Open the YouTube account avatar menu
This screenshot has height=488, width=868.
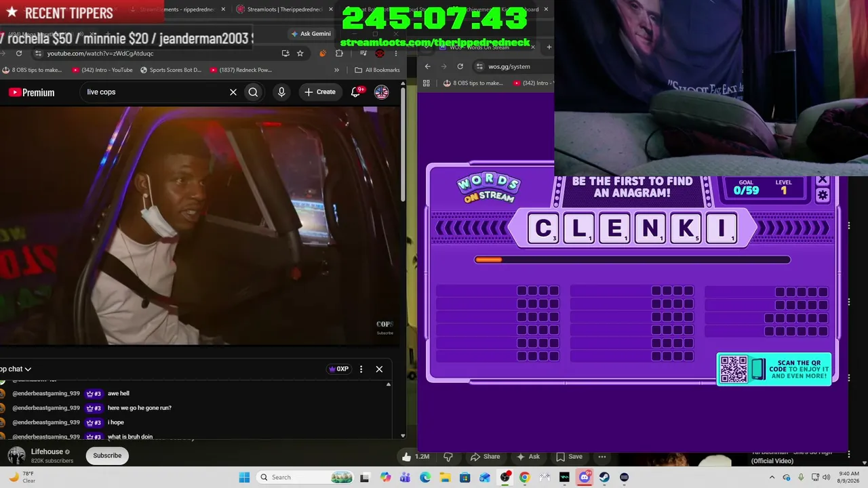tap(382, 92)
